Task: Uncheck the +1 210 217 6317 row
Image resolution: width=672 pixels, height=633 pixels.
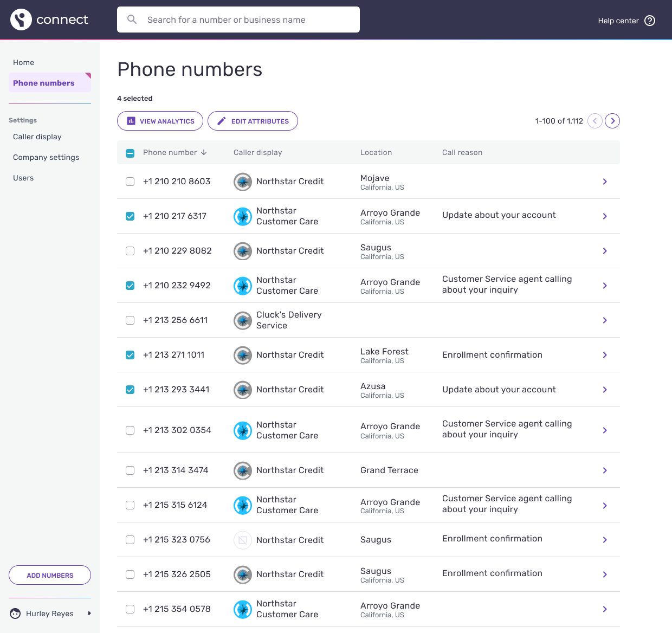Action: coord(130,216)
